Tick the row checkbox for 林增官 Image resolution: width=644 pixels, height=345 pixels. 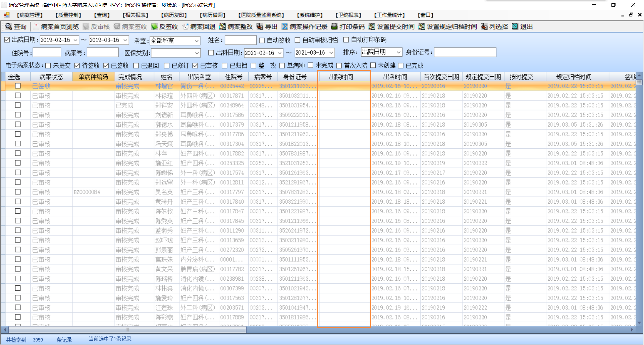coord(18,86)
